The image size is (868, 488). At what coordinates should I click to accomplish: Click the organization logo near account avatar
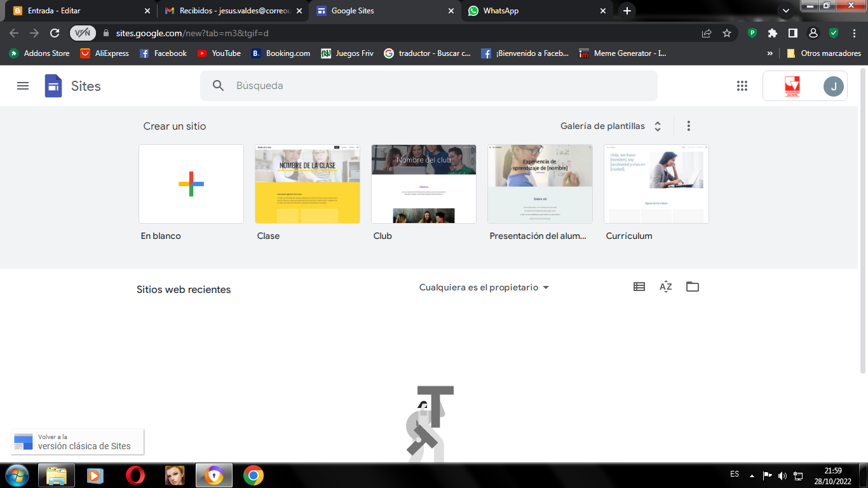[x=792, y=86]
